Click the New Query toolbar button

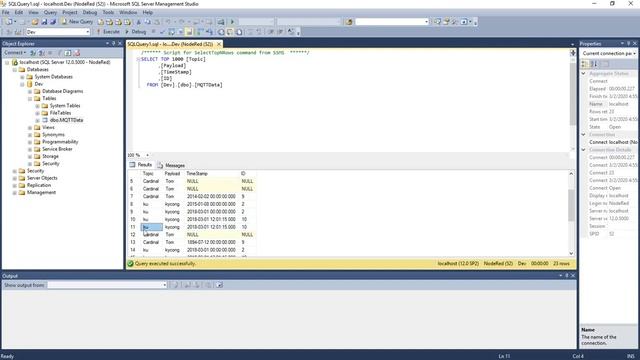[77, 22]
